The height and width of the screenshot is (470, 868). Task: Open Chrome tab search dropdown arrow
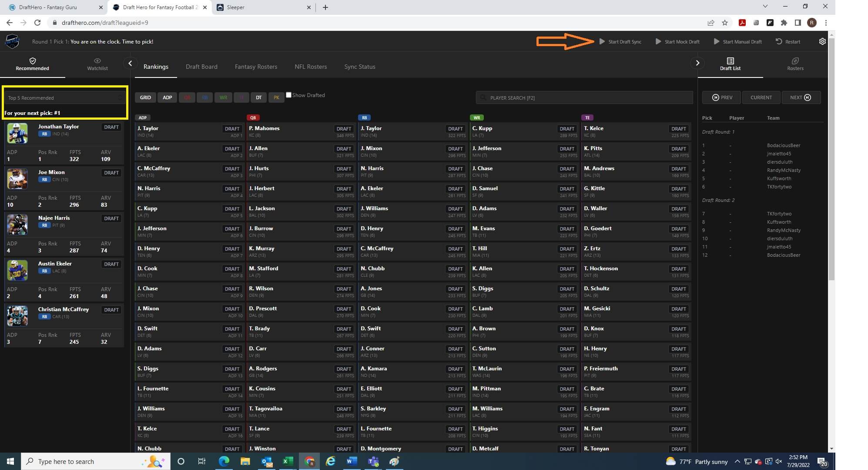765,6
